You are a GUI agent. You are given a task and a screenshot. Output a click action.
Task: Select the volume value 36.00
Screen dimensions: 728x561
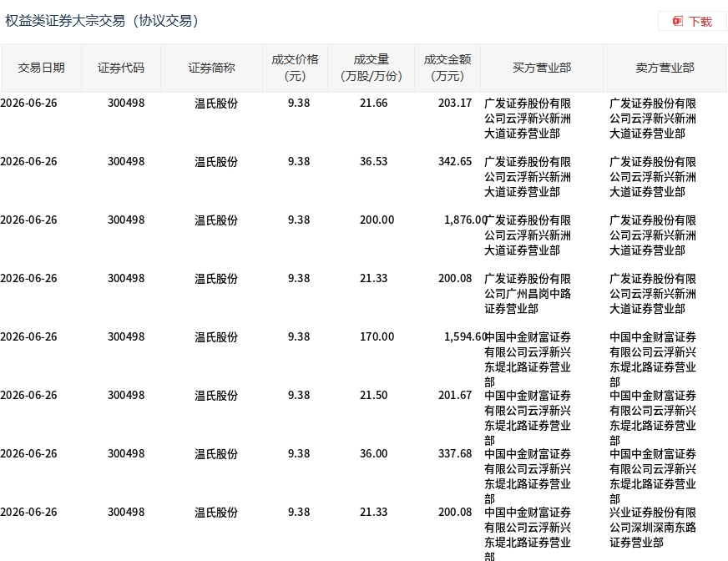point(373,453)
